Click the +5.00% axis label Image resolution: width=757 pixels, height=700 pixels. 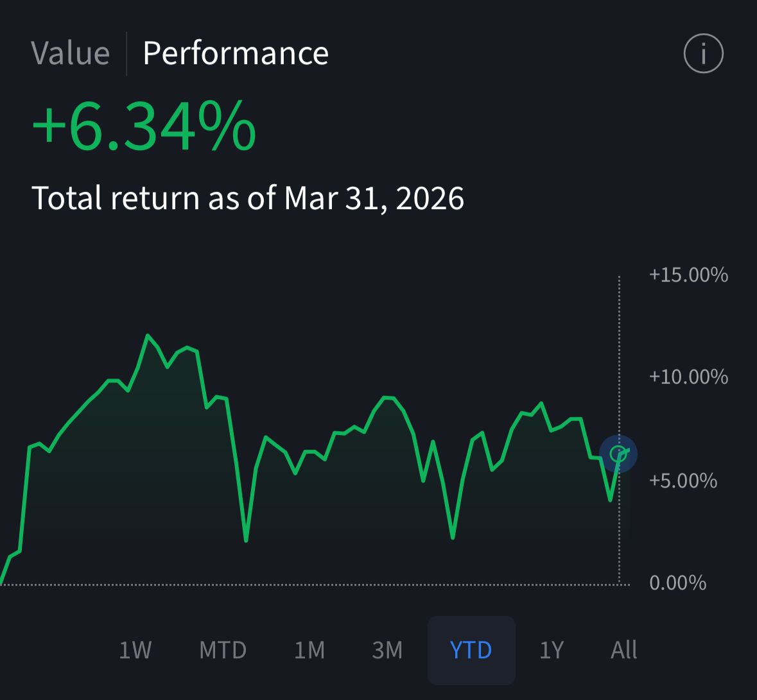683,480
